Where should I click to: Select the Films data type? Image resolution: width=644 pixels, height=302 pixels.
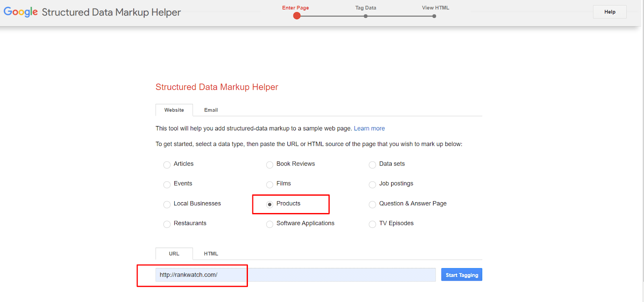tap(270, 184)
